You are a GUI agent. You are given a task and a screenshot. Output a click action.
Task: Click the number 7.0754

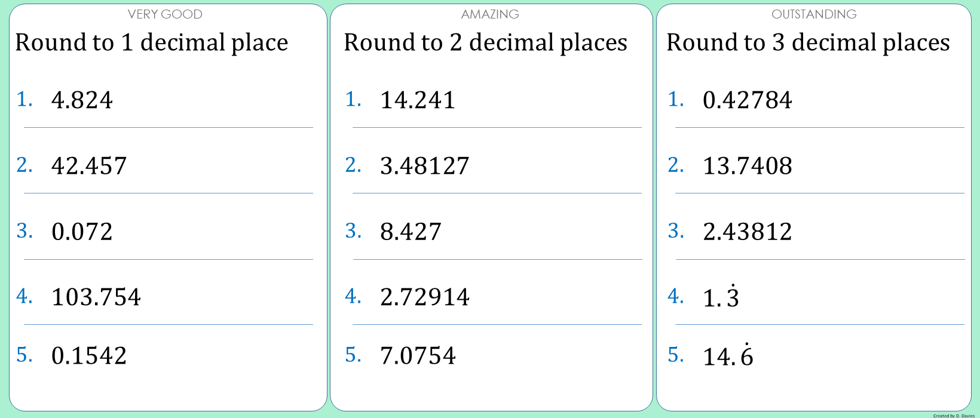click(x=418, y=356)
